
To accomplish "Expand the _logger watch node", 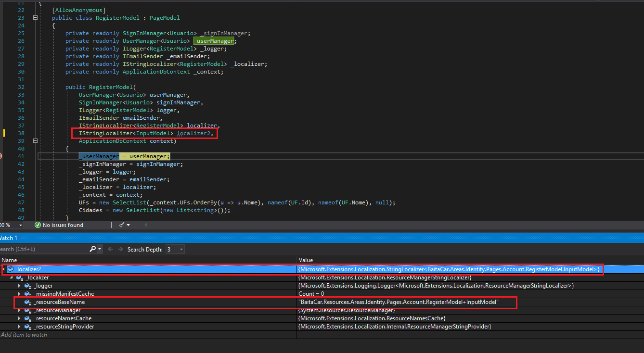I will point(19,285).
